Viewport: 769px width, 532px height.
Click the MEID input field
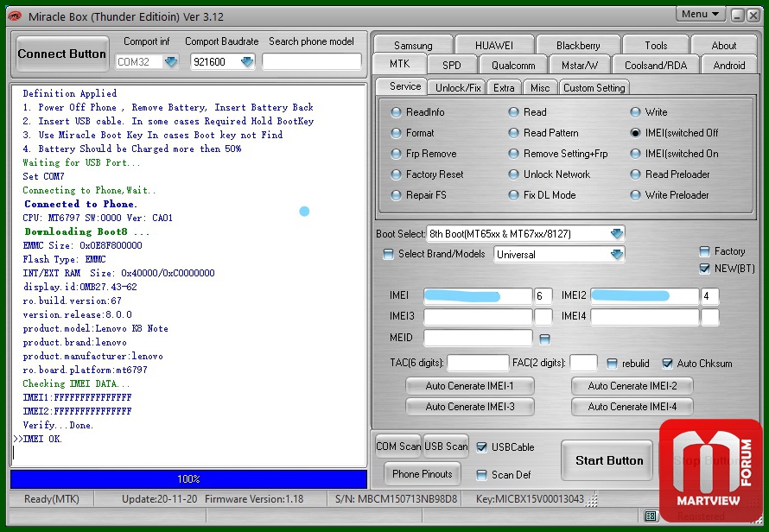pos(478,338)
